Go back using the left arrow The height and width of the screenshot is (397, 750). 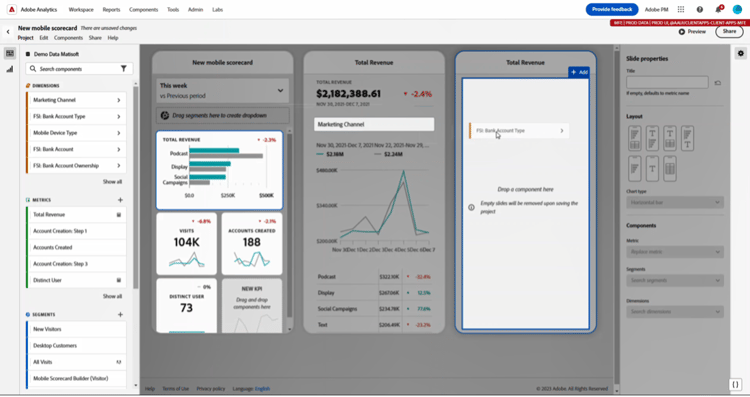click(x=8, y=32)
